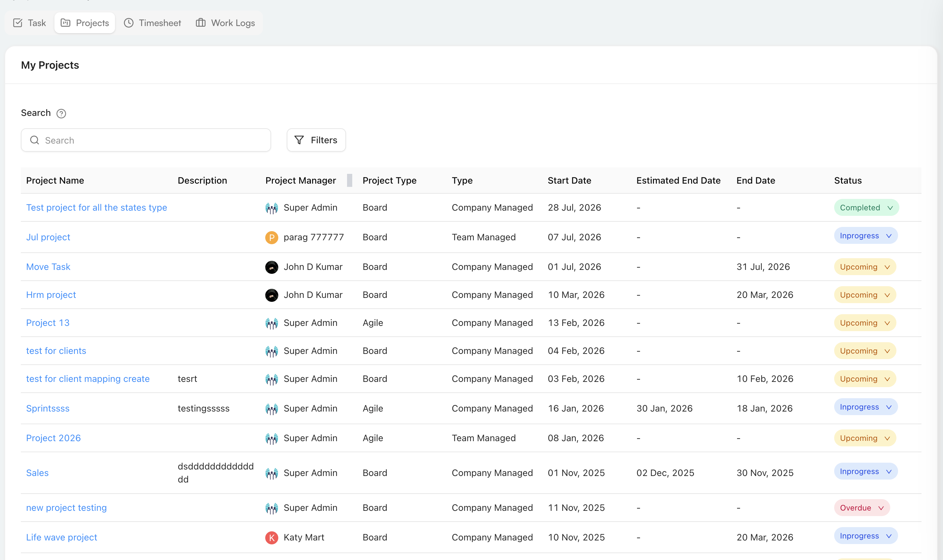The height and width of the screenshot is (560, 943).
Task: Open Upcoming status dropdown for Project 2026
Action: pos(865,439)
